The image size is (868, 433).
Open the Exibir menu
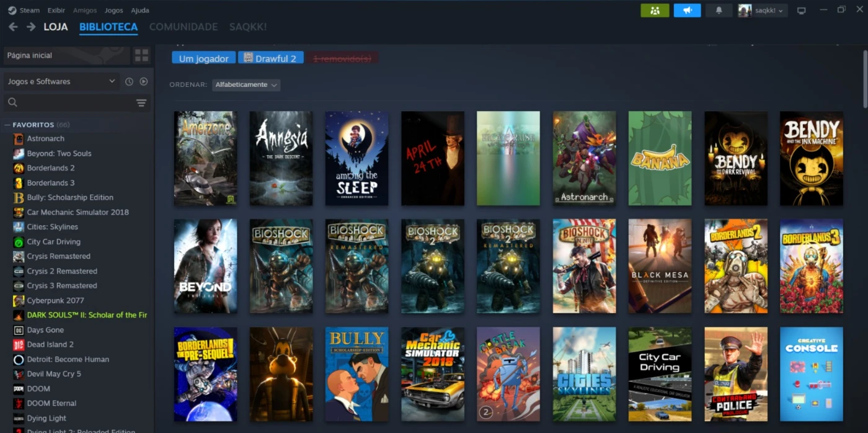click(56, 11)
